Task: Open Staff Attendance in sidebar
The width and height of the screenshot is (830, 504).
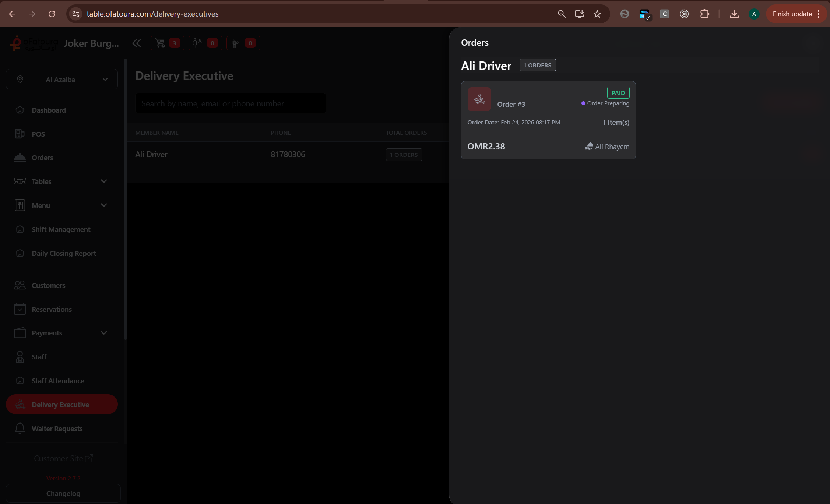Action: point(58,381)
